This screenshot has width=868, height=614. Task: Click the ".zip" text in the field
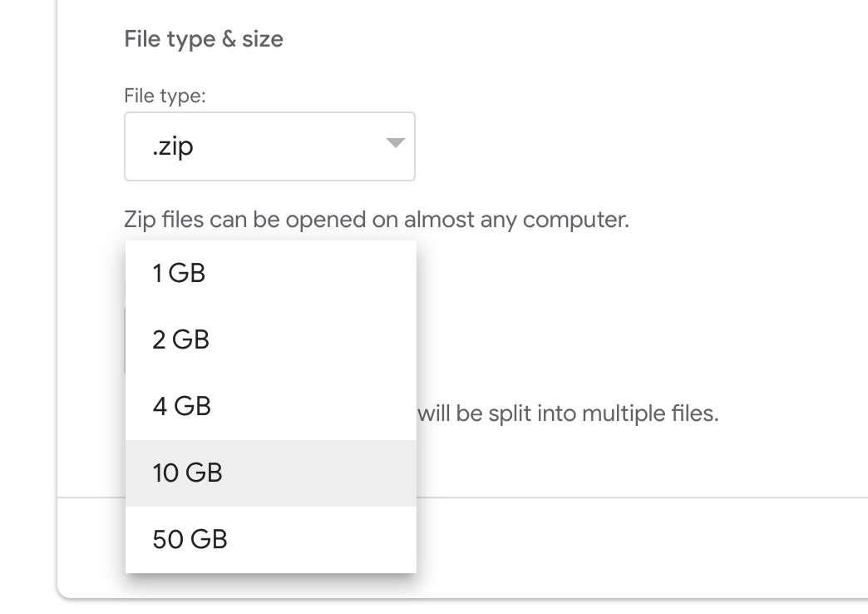click(173, 147)
